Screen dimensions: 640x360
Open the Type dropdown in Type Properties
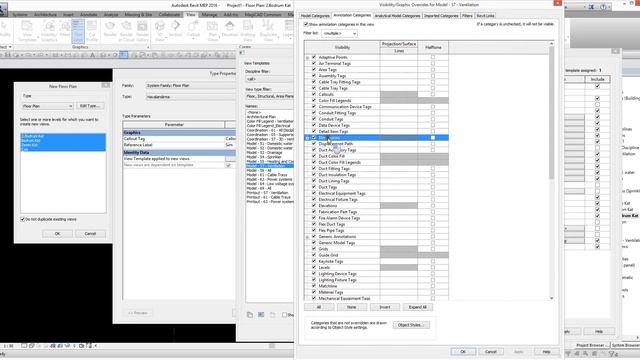[x=191, y=97]
